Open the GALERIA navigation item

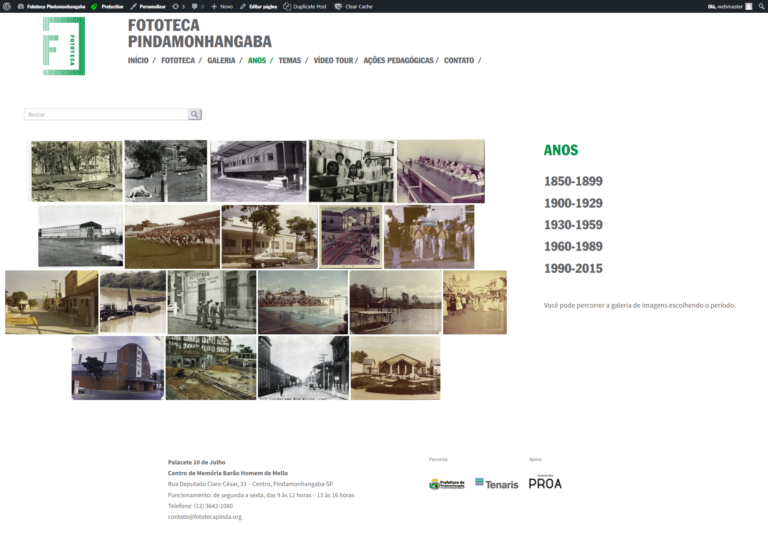tap(221, 61)
